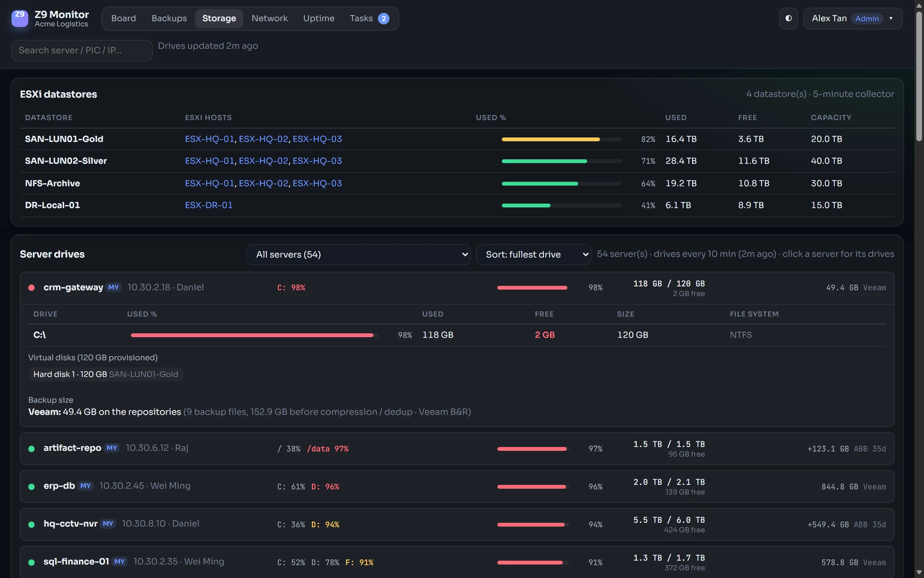Viewport: 924px width, 578px height.
Task: Collapse the crm-gateway server row
Action: 457,288
